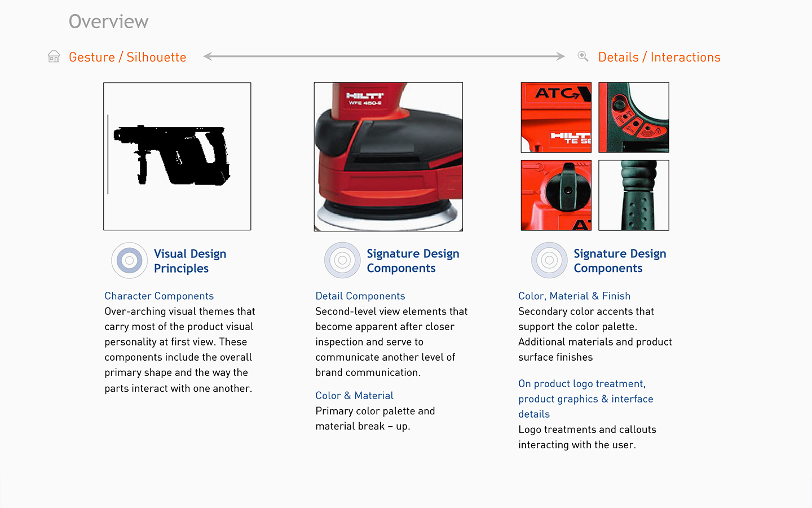Viewport: 812px width, 508px height.
Task: Open the Gesture / Silhouette heading
Action: coord(127,57)
